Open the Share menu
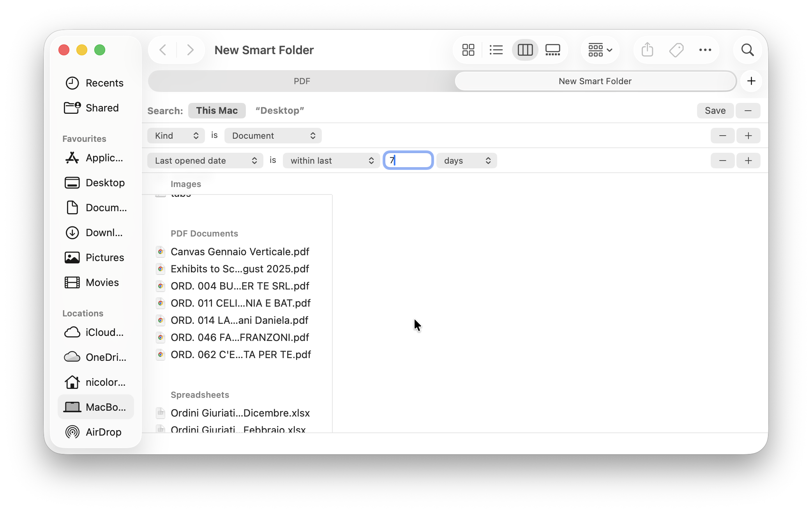The image size is (812, 512). tap(647, 50)
